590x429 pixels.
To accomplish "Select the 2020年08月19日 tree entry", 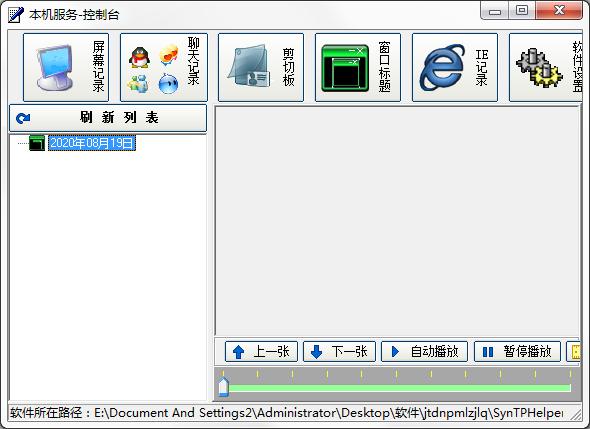I will point(91,143).
